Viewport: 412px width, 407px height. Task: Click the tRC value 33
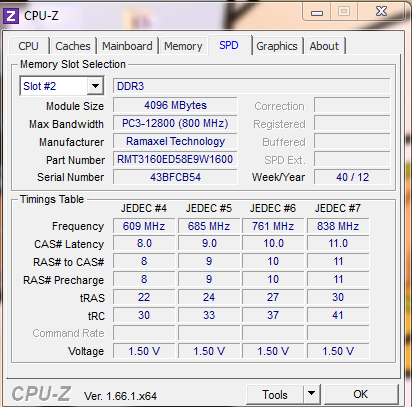tap(209, 315)
